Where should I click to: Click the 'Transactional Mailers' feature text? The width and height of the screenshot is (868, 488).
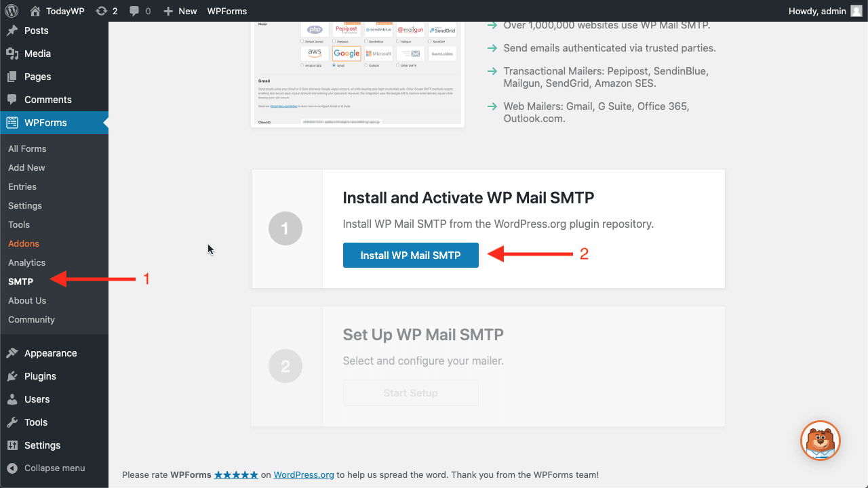(x=606, y=77)
